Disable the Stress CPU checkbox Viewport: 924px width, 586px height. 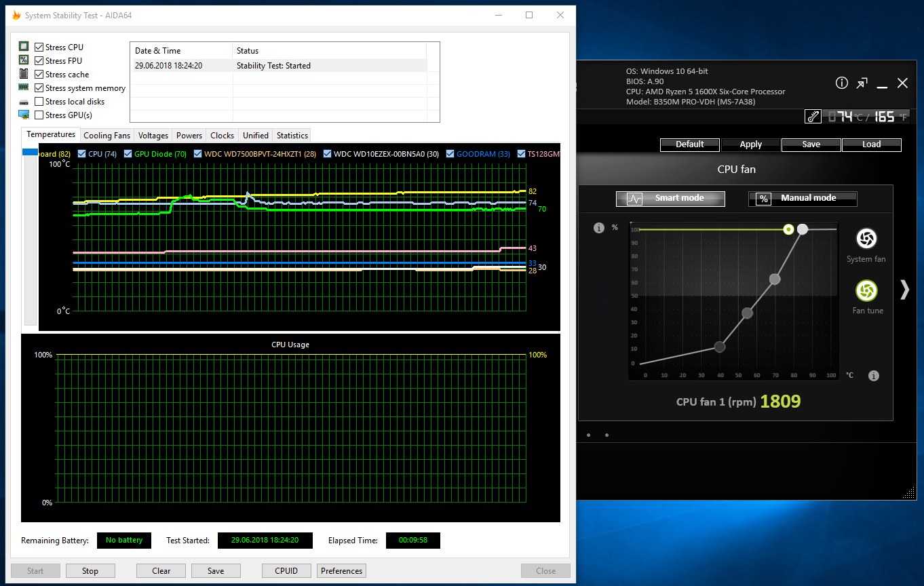pyautogui.click(x=39, y=47)
